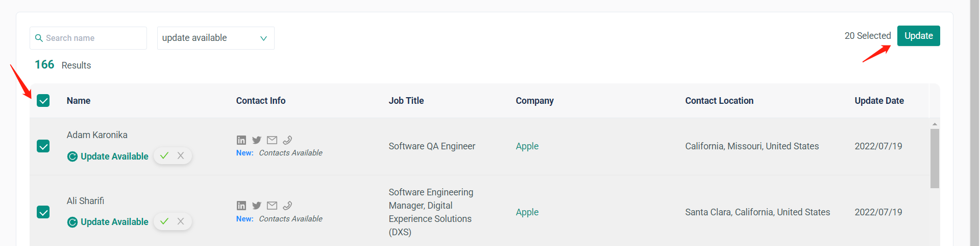
Task: Uncheck Adam Karonika's row checkbox
Action: (43, 146)
